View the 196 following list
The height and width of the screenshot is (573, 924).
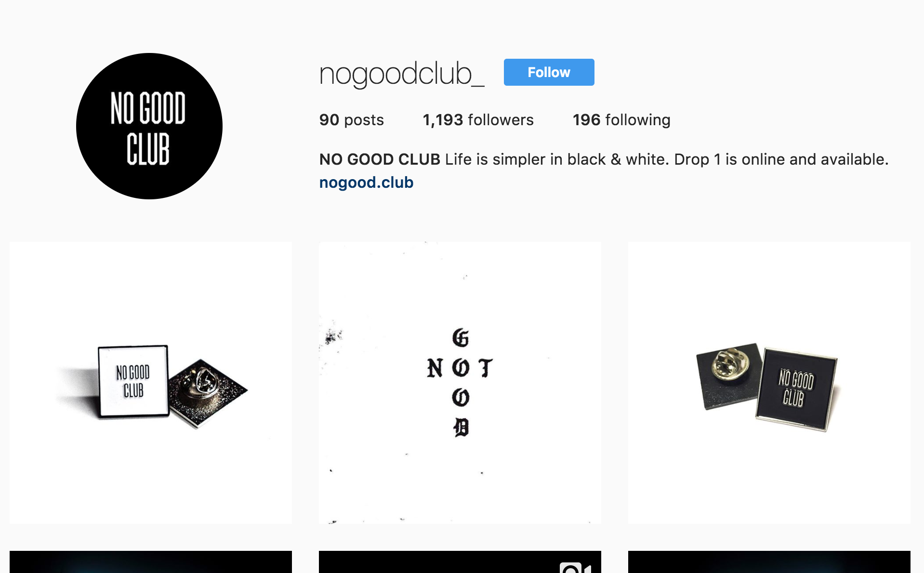(x=621, y=120)
